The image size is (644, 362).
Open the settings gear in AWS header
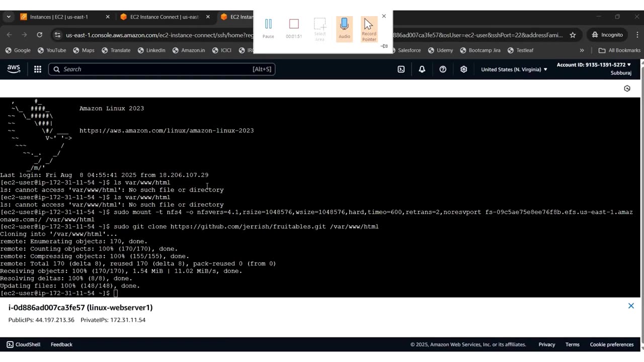464,69
